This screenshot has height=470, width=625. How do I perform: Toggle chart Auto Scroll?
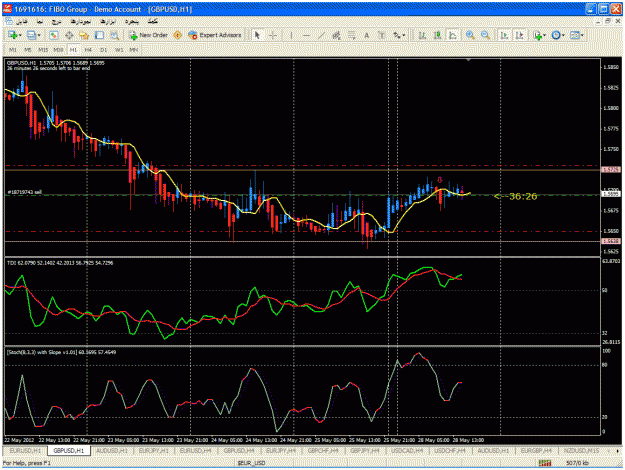(x=504, y=35)
